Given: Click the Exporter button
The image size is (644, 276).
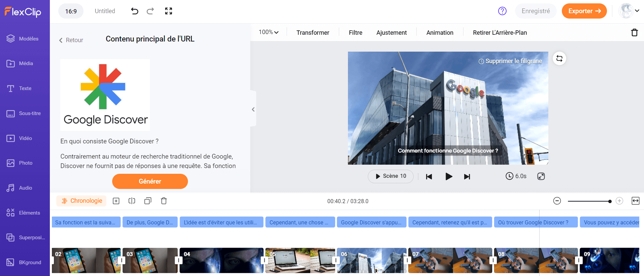Looking at the screenshot, I should 584,11.
